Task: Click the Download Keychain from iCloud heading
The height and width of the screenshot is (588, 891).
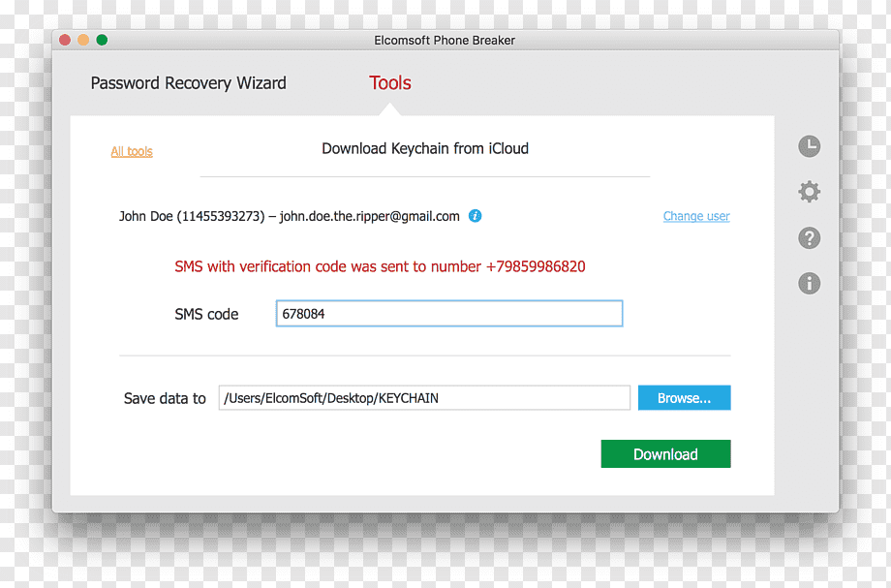Action: click(x=425, y=149)
